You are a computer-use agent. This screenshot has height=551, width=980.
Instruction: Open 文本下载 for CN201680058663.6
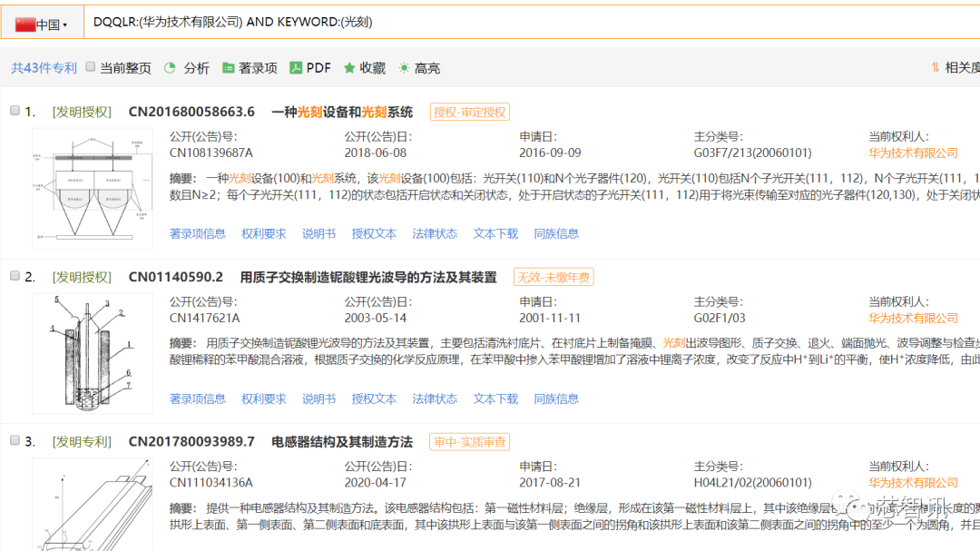click(x=495, y=234)
